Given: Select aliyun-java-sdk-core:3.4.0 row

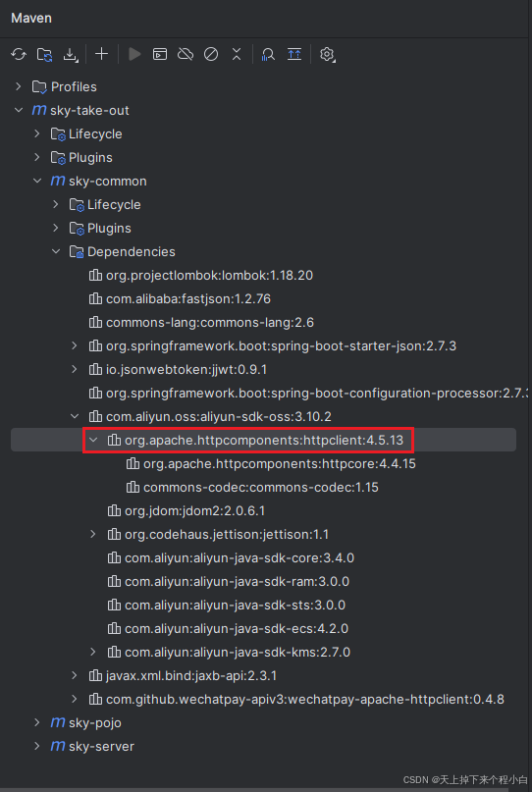Looking at the screenshot, I should [263, 558].
